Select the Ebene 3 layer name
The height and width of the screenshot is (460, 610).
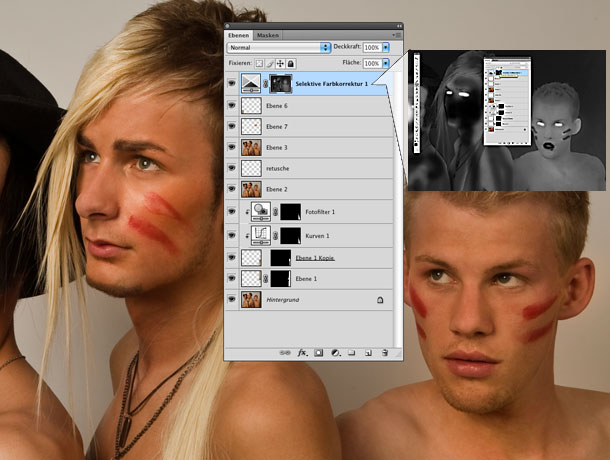coord(277,148)
